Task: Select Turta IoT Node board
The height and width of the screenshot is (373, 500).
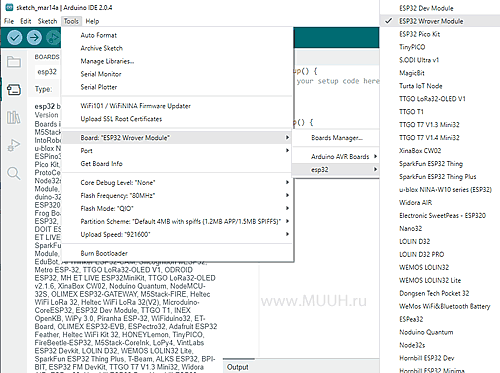Action: [440, 86]
